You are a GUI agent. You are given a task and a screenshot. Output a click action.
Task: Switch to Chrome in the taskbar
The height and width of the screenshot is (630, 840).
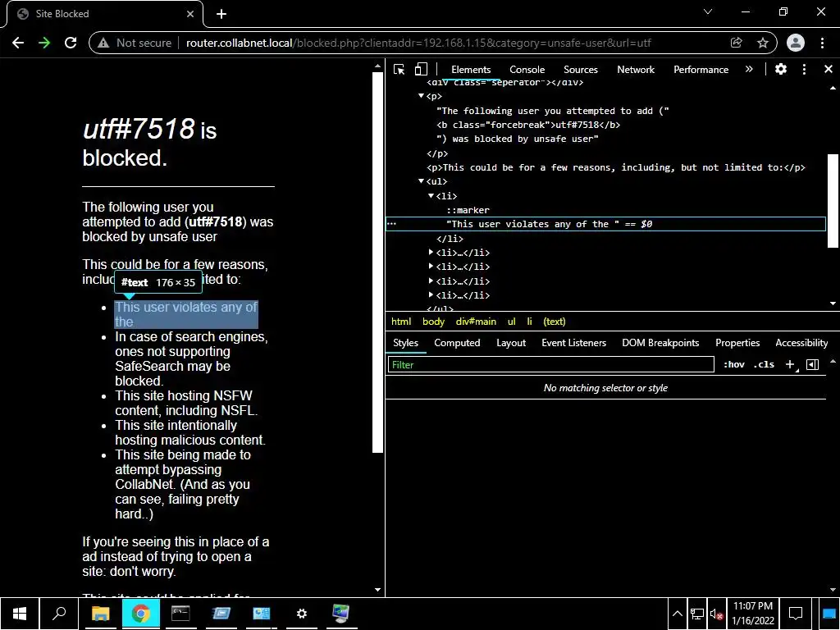140,614
